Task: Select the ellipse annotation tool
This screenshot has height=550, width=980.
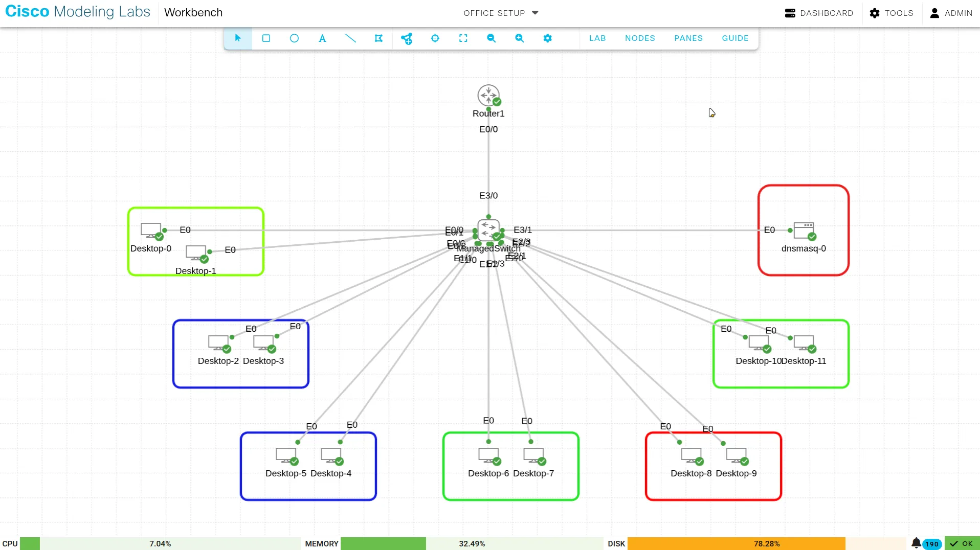Action: pos(294,38)
